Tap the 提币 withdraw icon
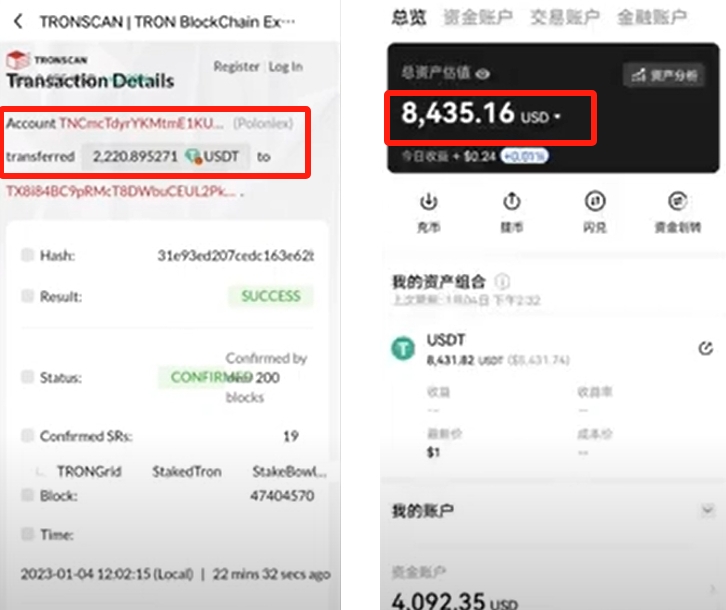 (512, 201)
